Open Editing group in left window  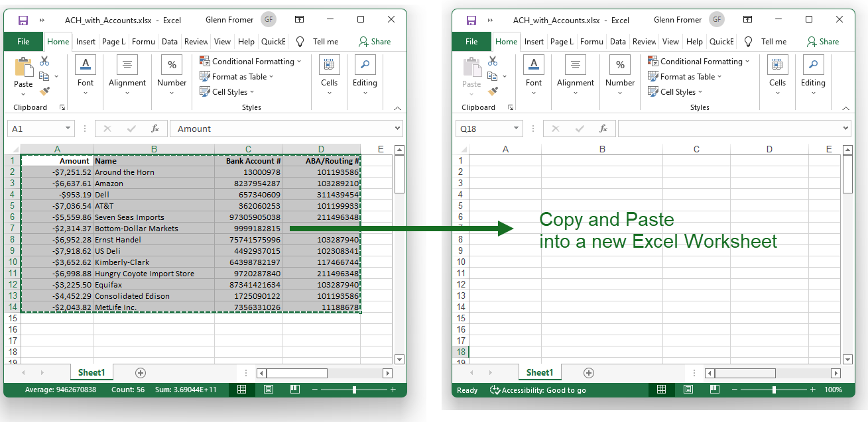(365, 76)
